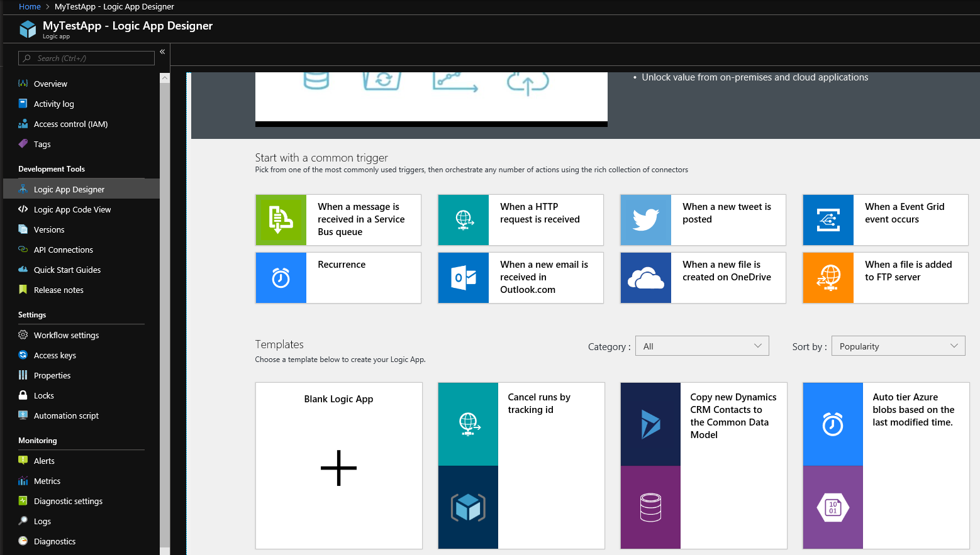This screenshot has height=555, width=980.
Task: Click the Logic App Code View icon
Action: coord(23,209)
